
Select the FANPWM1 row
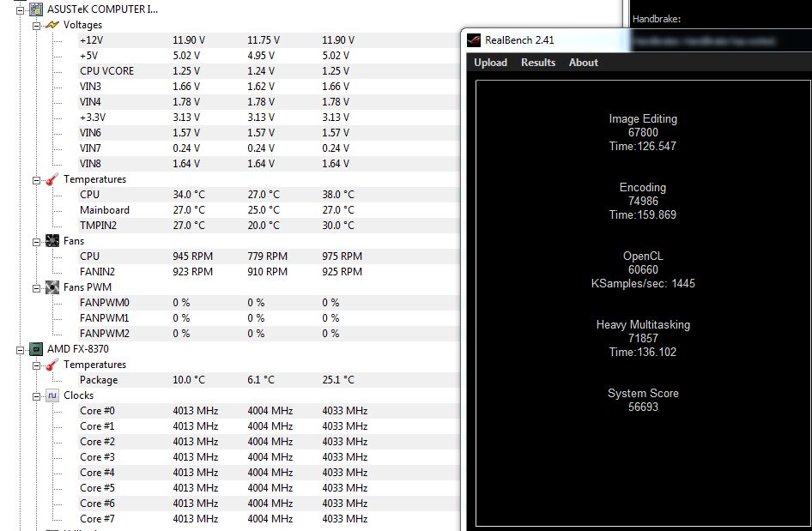[x=269, y=318]
